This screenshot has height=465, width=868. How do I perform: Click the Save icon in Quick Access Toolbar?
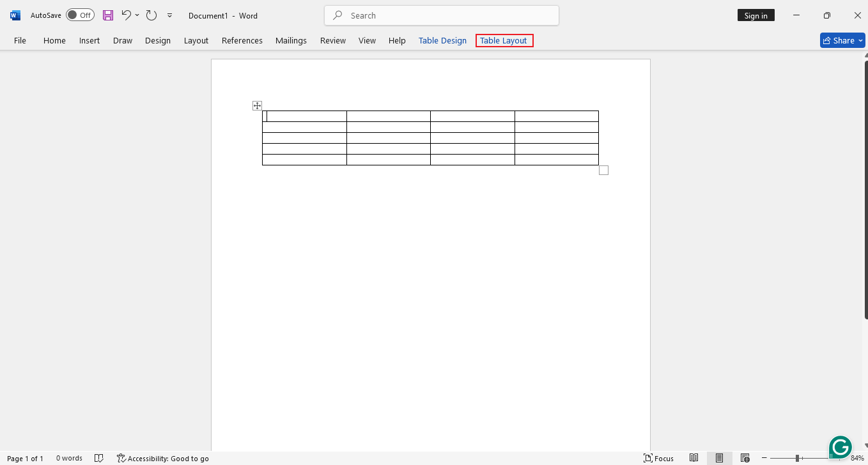107,15
